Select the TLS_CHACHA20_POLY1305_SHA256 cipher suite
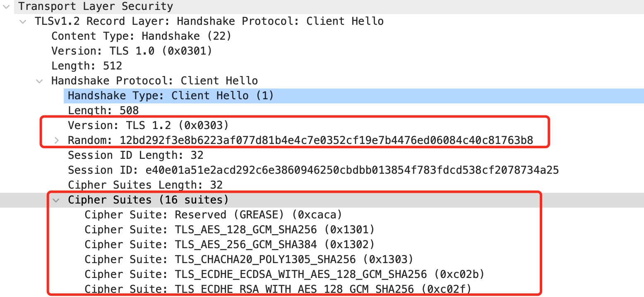Screen dimensions: 644x297 click(249, 259)
